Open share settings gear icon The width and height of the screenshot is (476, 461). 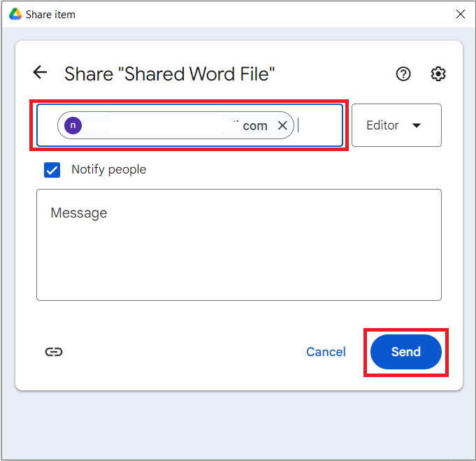[438, 74]
